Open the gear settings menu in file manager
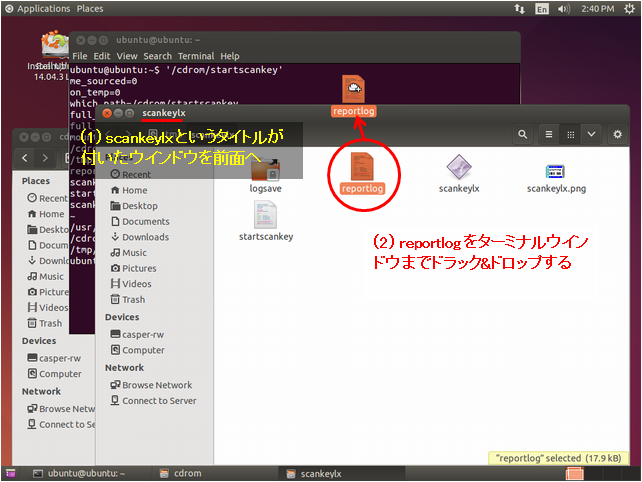 (x=621, y=134)
